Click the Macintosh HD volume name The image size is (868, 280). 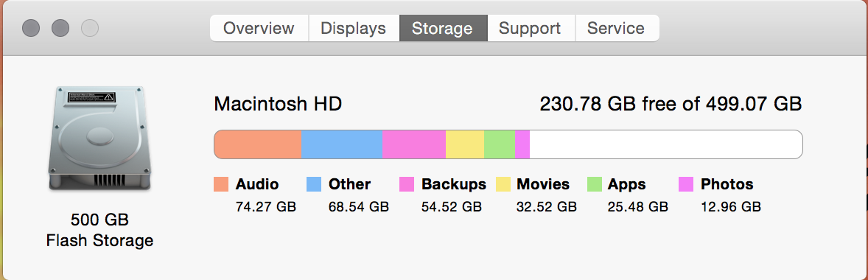pos(278,103)
